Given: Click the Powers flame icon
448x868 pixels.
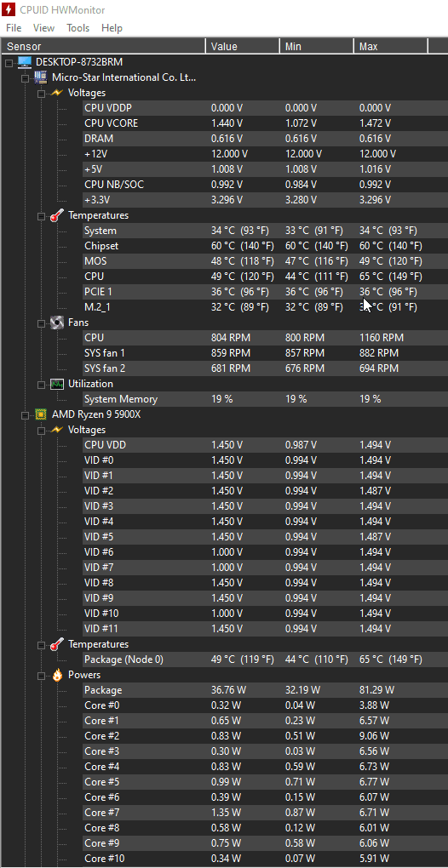Looking at the screenshot, I should click(x=56, y=675).
